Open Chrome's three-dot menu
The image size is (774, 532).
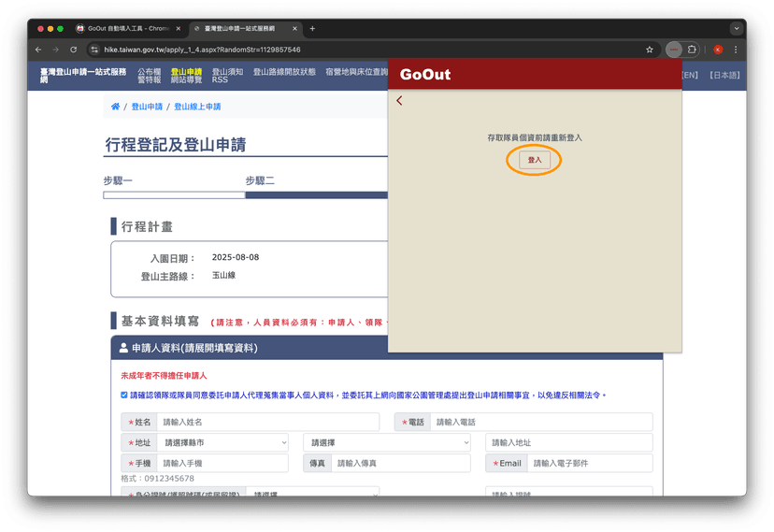pos(736,50)
